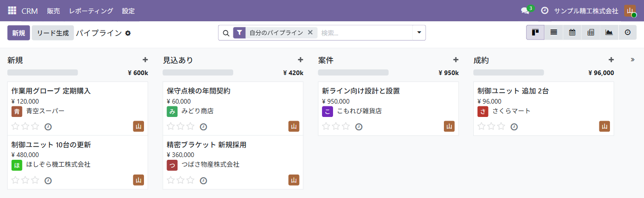Switch to List view
The image size is (644, 198).
554,33
